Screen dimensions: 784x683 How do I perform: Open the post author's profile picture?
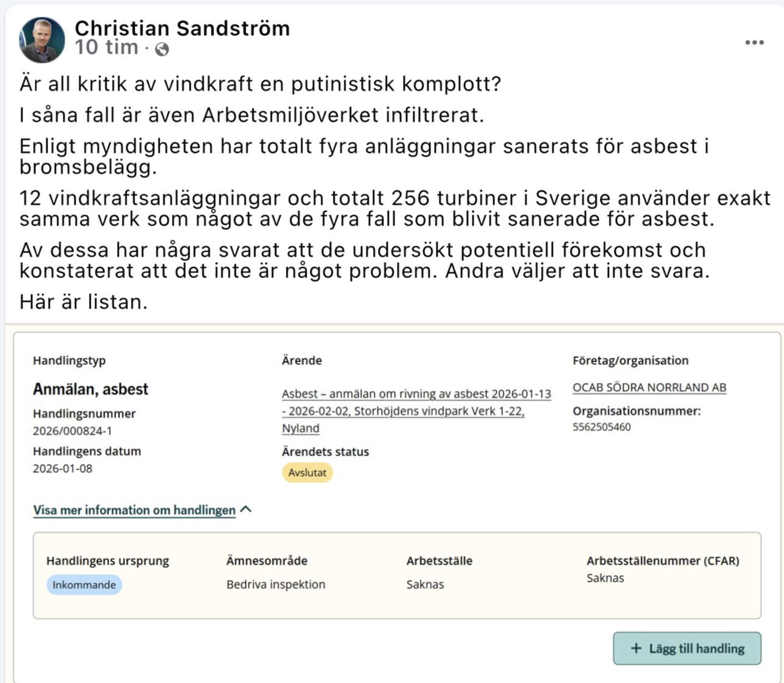(x=42, y=40)
